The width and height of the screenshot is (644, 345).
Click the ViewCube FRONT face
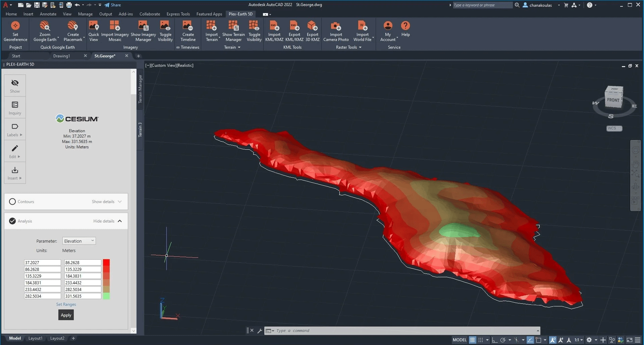coord(613,100)
